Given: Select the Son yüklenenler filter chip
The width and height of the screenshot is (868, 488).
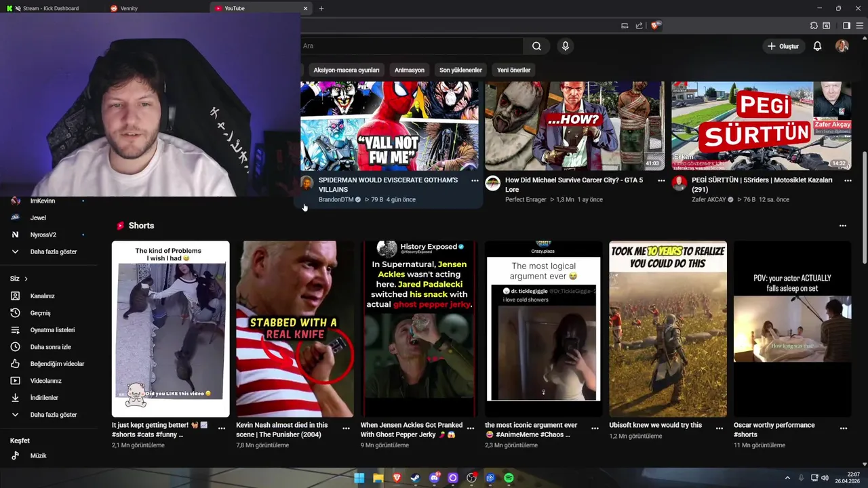Looking at the screenshot, I should click(x=460, y=70).
